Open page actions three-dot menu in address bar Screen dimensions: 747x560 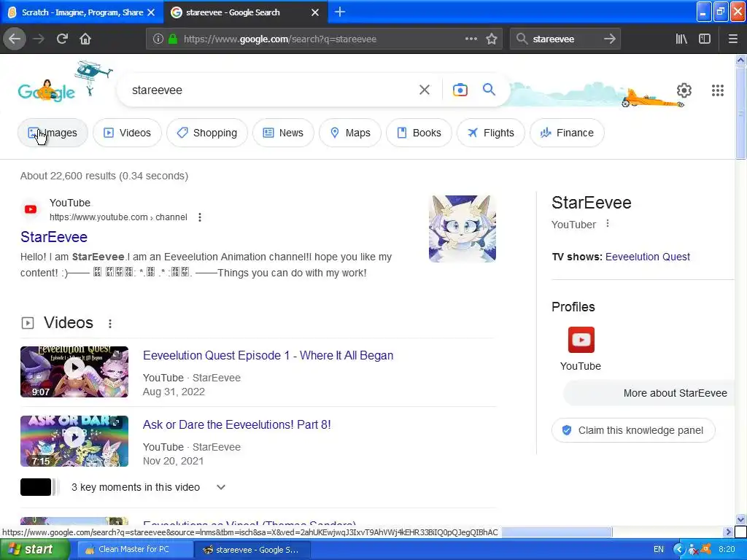point(471,39)
